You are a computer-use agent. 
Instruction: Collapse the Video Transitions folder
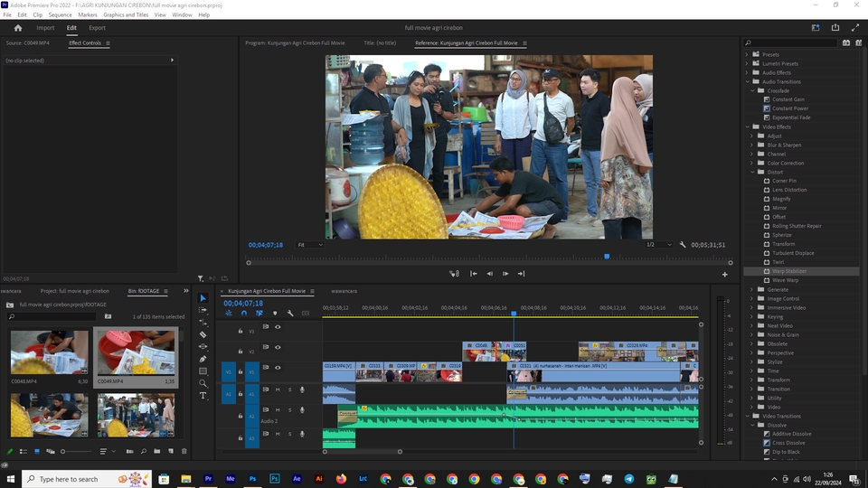click(748, 416)
